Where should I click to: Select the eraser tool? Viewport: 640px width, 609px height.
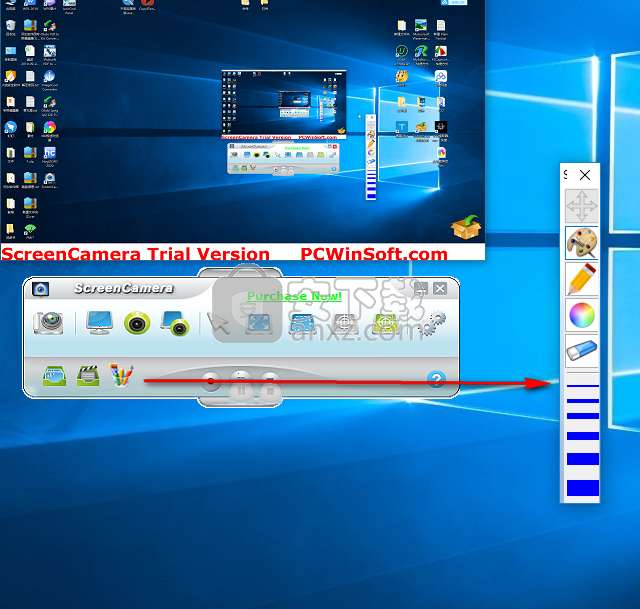pos(582,350)
